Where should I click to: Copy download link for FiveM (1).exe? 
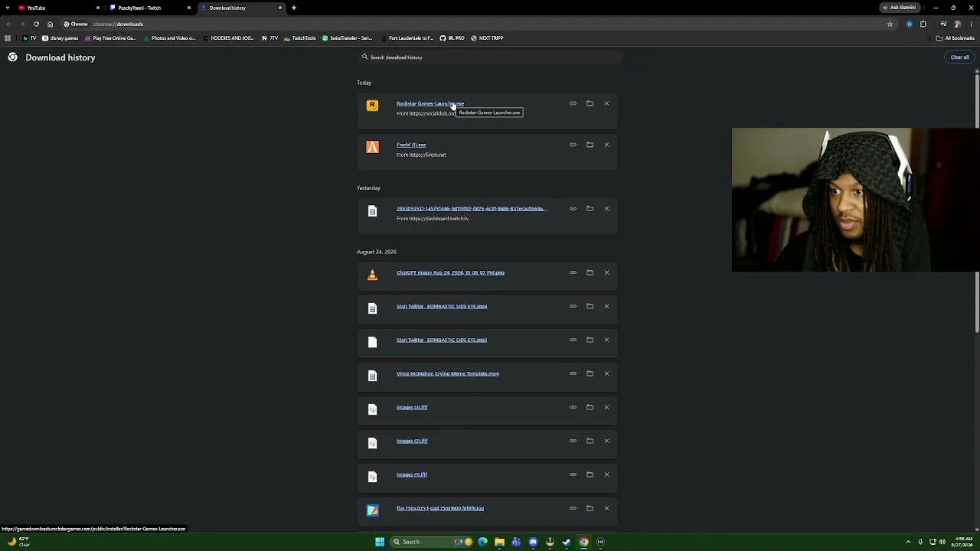coord(573,145)
